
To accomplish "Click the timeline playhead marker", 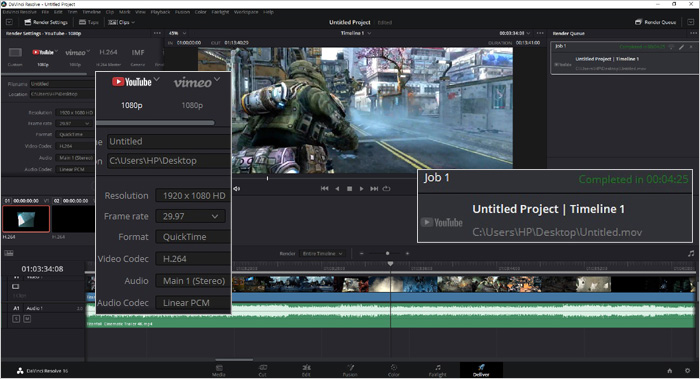I will (391, 264).
